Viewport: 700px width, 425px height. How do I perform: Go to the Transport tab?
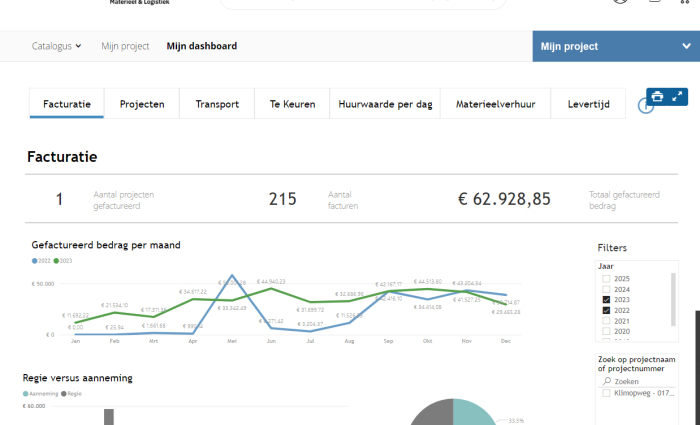point(217,104)
